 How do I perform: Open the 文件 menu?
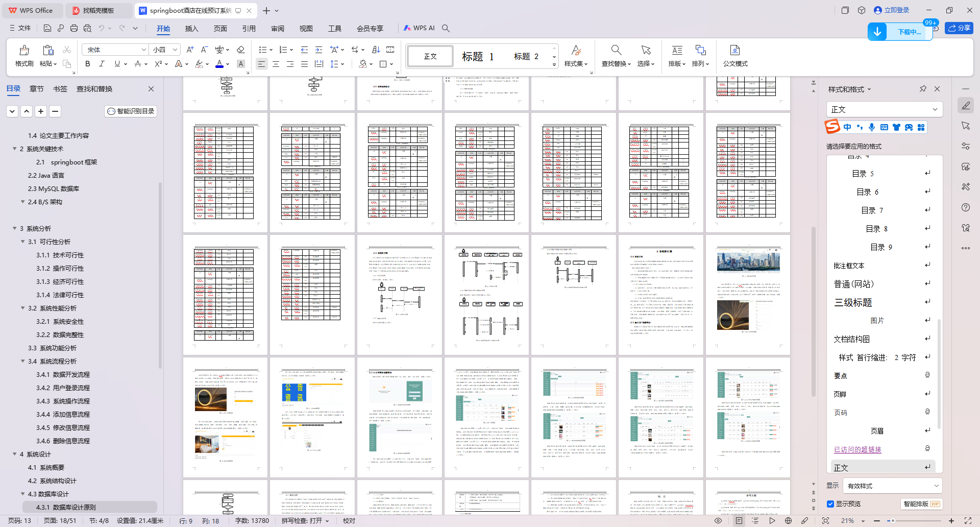pyautogui.click(x=20, y=28)
